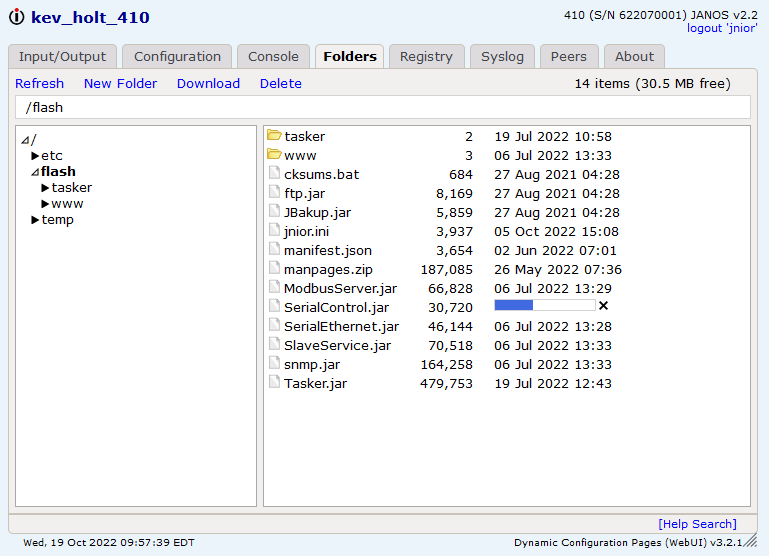Click the tasker folder icon in file list

274,136
